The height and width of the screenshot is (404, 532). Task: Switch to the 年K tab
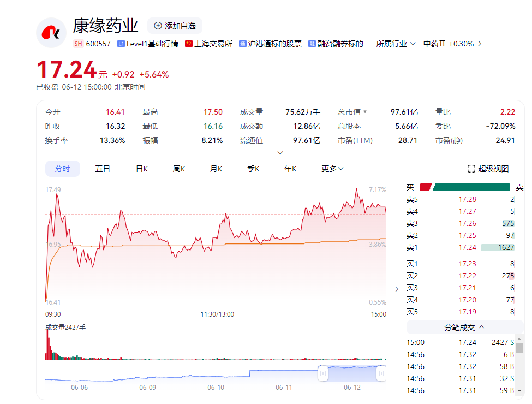click(x=290, y=169)
